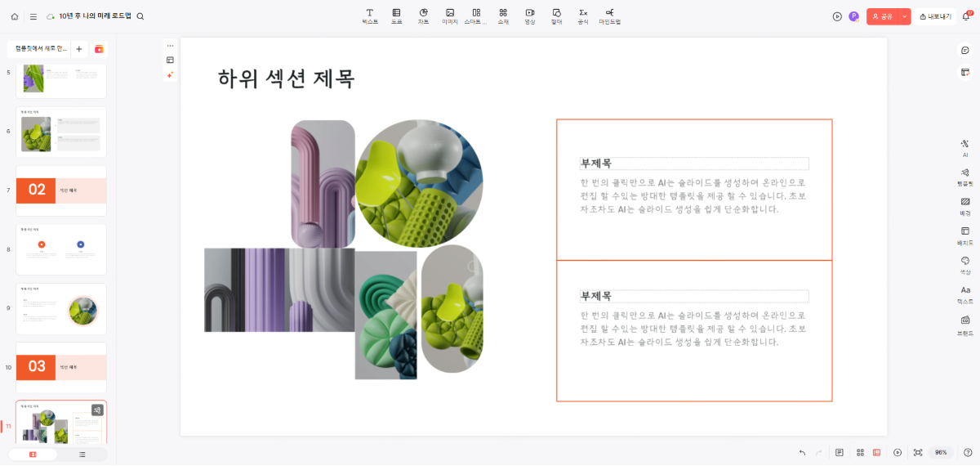This screenshot has height=466, width=980.
Task: Redo the last action
Action: click(819, 452)
